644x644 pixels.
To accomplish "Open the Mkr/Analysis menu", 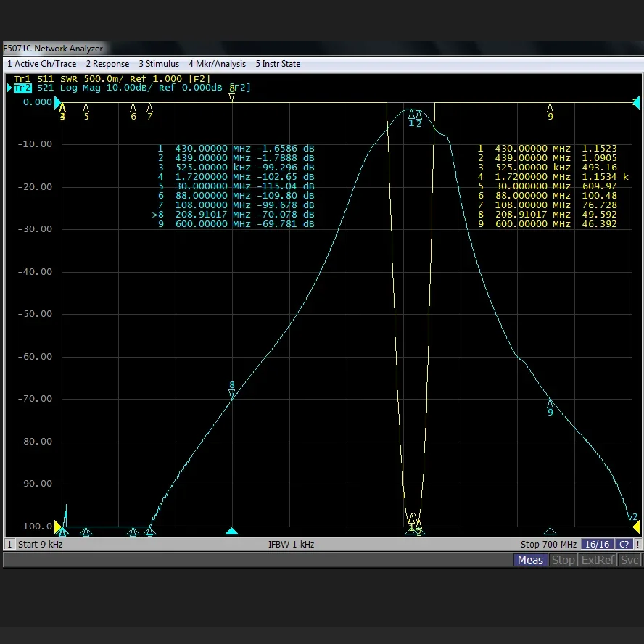I will [218, 64].
